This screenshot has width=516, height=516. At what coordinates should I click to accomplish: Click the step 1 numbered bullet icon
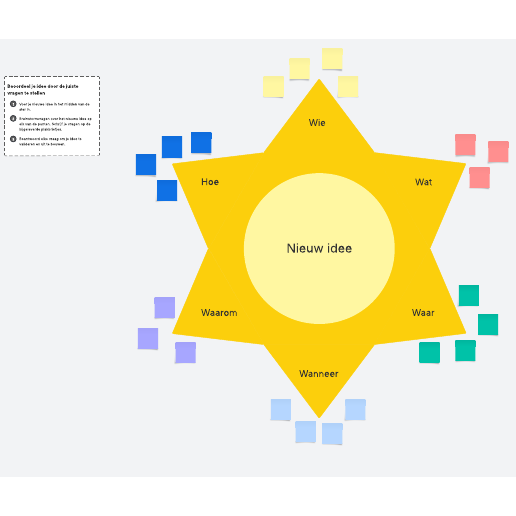pyautogui.click(x=13, y=104)
